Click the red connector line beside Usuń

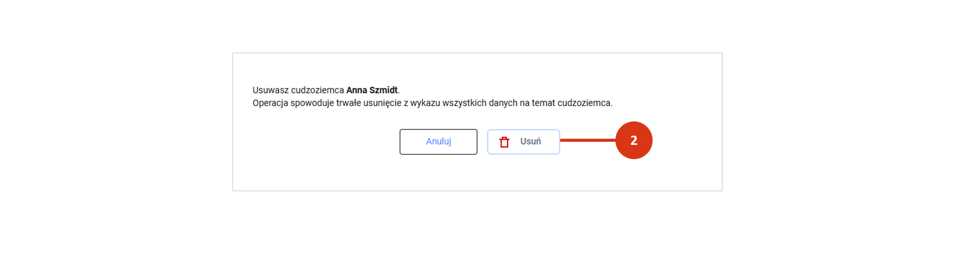pos(588,140)
